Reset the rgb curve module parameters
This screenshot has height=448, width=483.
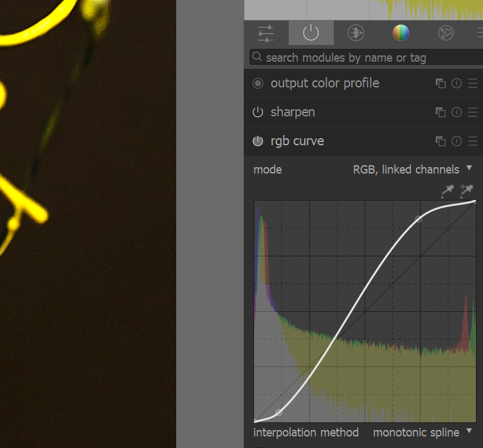[457, 141]
